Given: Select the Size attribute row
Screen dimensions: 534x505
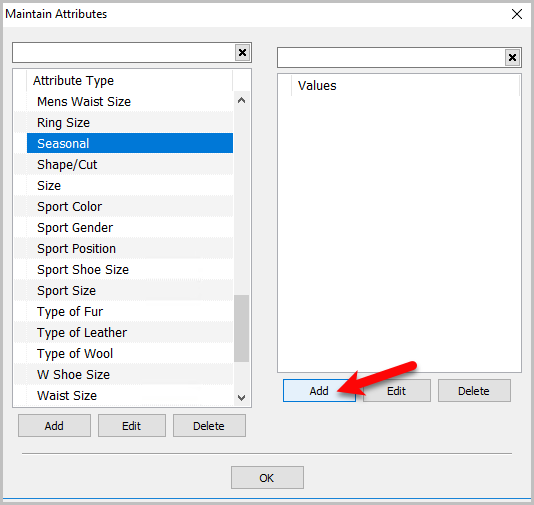Looking at the screenshot, I should [x=130, y=186].
